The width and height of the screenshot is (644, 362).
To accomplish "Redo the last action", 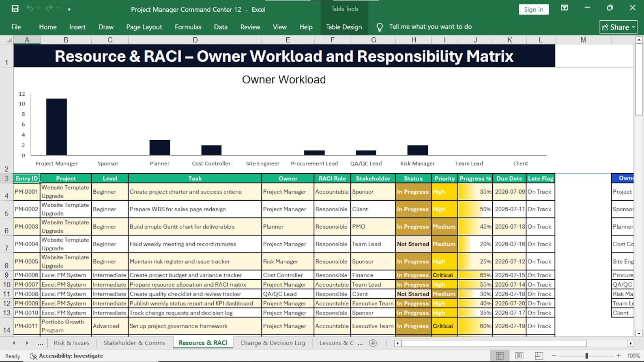I will point(49,9).
